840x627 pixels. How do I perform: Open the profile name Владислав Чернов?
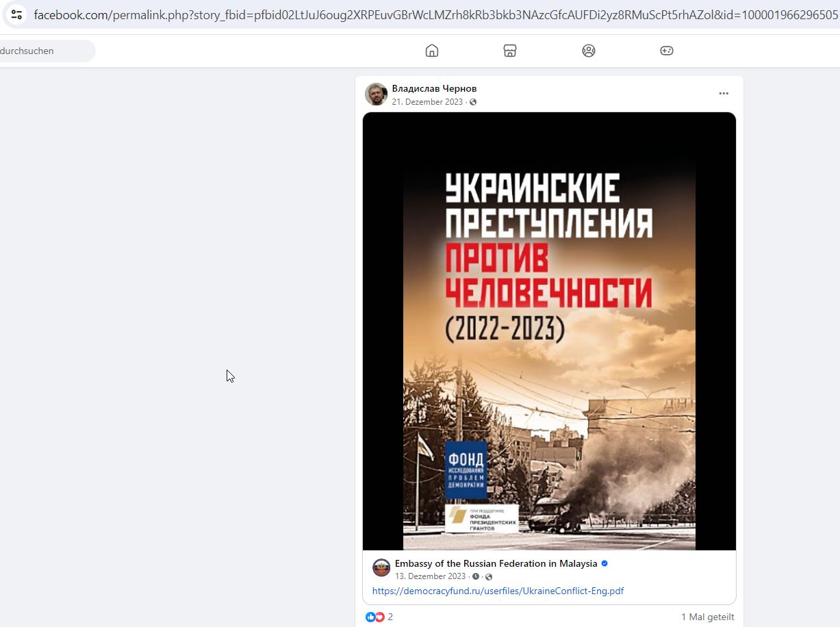click(434, 89)
